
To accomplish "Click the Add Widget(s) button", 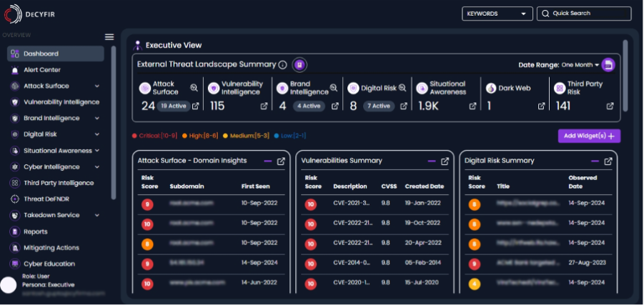I will pos(589,136).
